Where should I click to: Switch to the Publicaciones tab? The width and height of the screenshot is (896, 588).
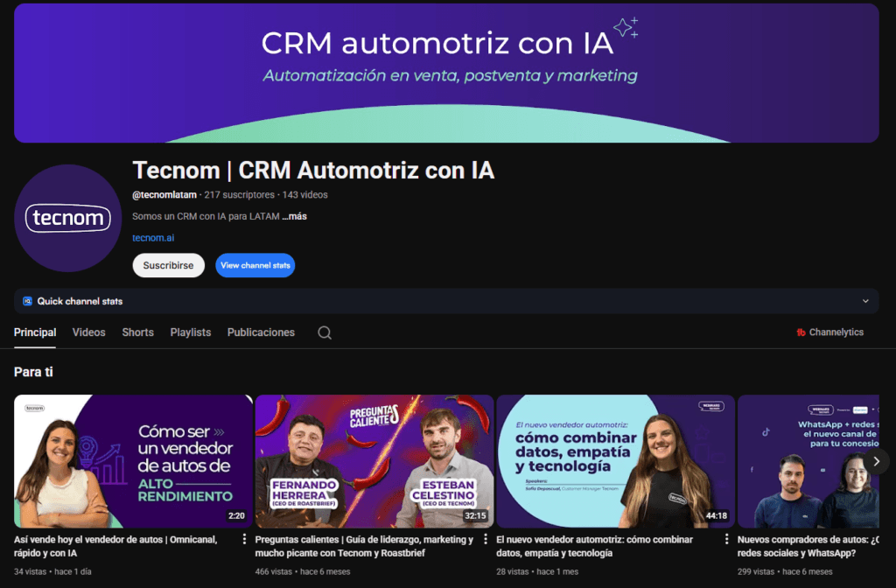[x=261, y=332]
